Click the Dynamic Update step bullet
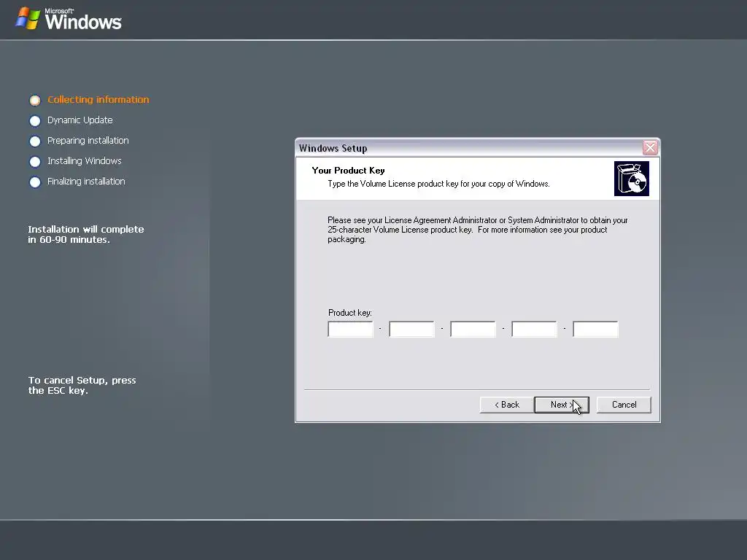 (x=35, y=120)
